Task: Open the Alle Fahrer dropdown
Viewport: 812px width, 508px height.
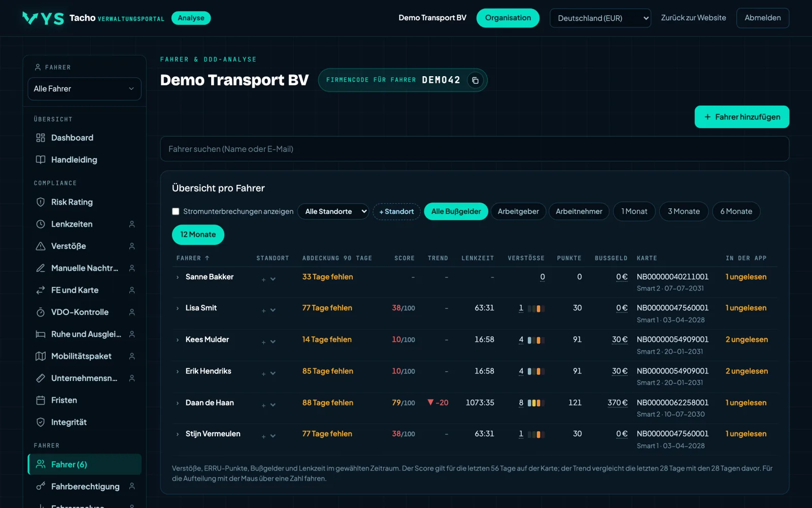Action: [x=84, y=89]
